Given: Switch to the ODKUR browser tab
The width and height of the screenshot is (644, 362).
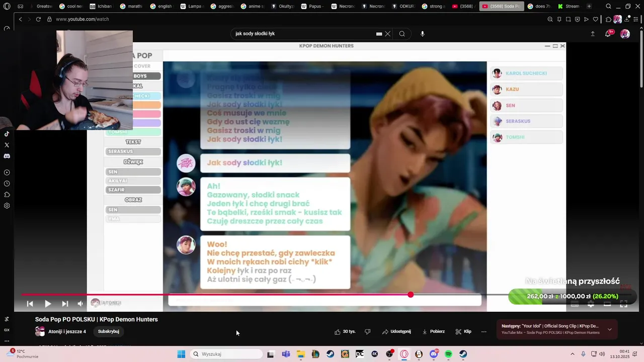Looking at the screenshot, I should (x=403, y=7).
